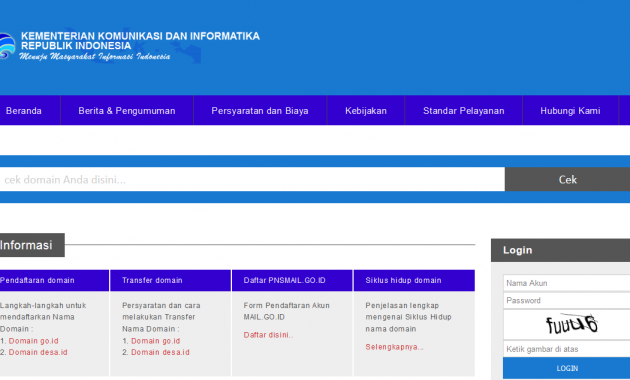Submit with the LOGIN button
This screenshot has height=380, width=630.
(x=567, y=368)
